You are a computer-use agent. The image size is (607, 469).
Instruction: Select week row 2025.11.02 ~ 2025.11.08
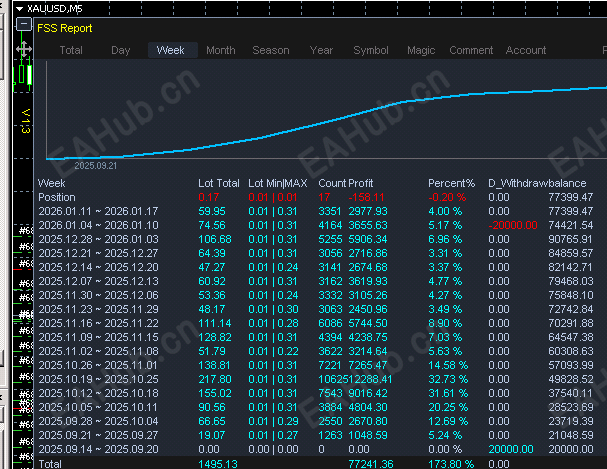pos(98,351)
